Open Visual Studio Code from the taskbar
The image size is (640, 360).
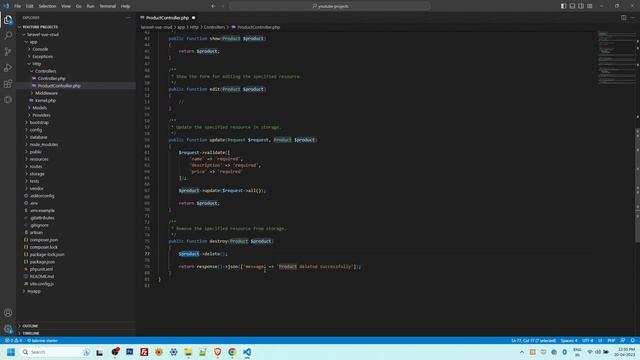pyautogui.click(x=247, y=352)
